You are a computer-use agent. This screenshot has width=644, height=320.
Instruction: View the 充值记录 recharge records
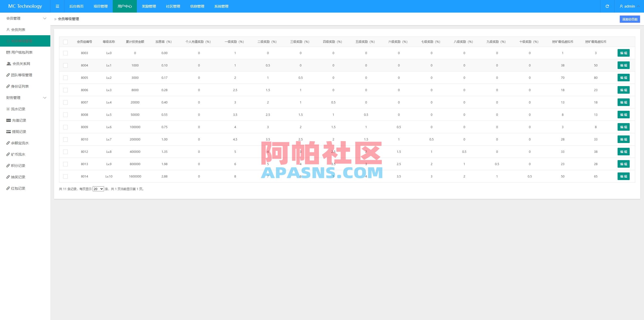19,120
